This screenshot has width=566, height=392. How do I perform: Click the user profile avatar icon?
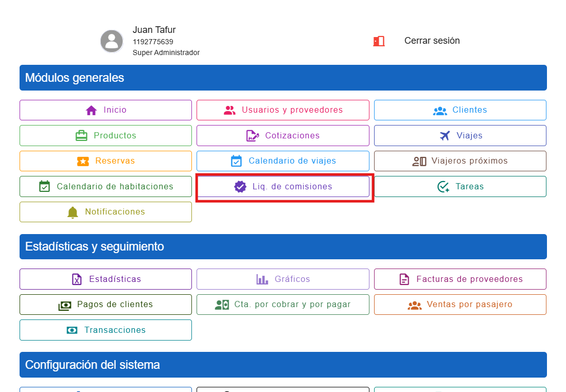[112, 41]
